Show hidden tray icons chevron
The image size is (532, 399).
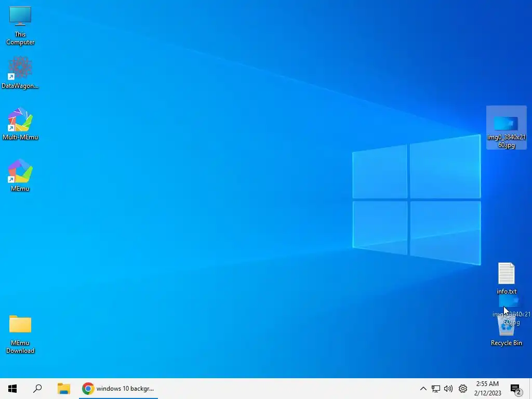pos(423,389)
